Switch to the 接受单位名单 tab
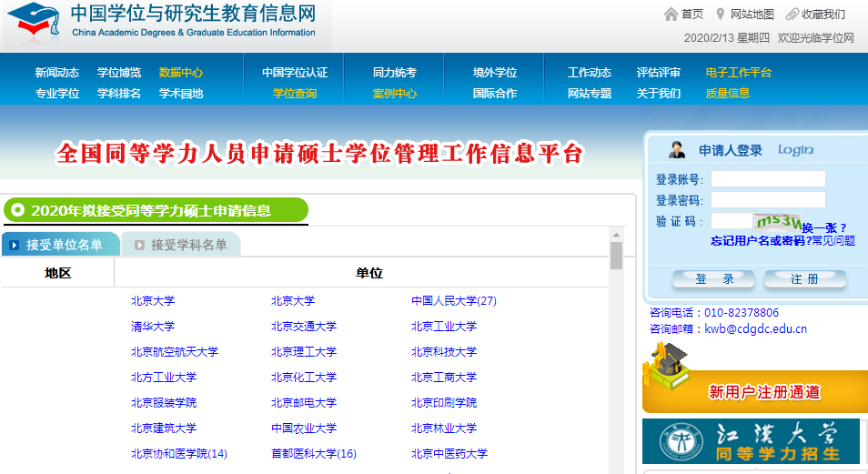Screen dimensions: 868x474 click(x=60, y=244)
